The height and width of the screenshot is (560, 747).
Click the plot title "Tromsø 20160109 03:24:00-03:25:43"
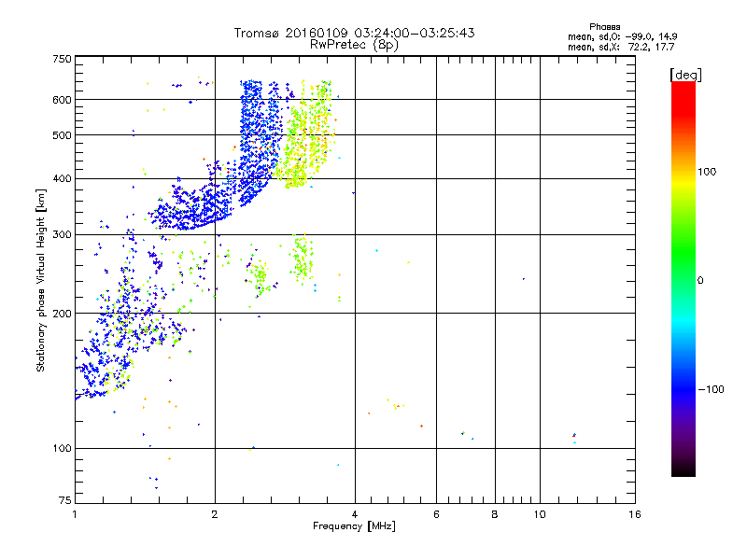tap(354, 33)
